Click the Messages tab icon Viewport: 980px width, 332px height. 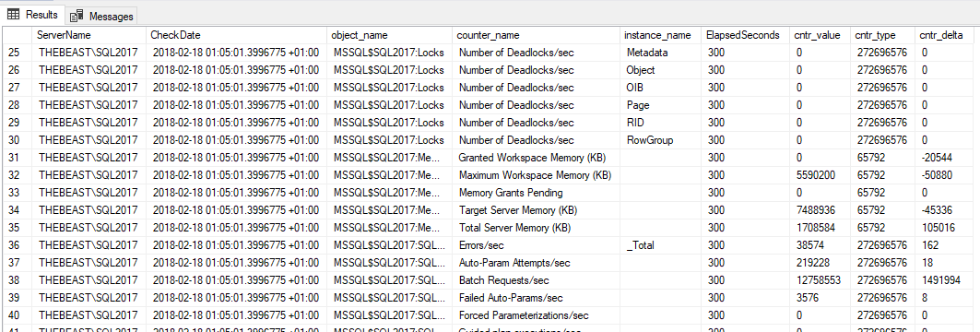(x=77, y=17)
